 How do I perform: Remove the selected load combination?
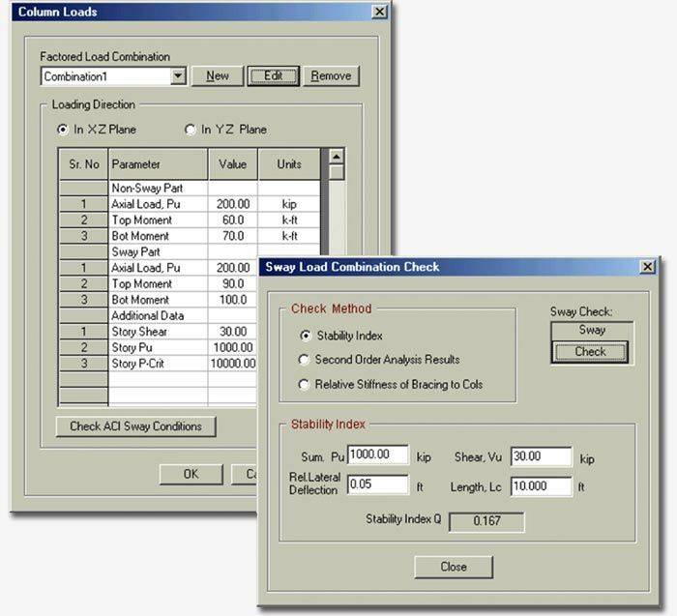(331, 76)
